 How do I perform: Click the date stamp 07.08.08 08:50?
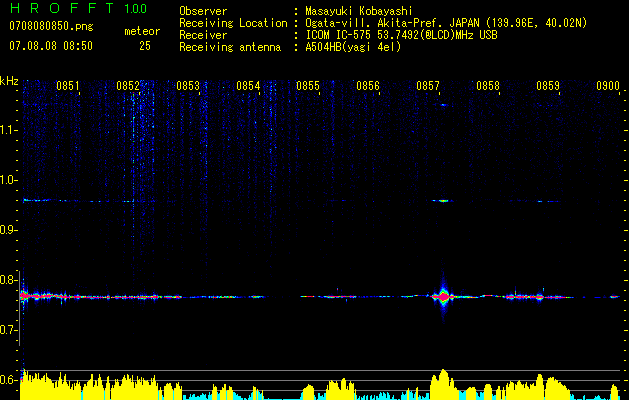coord(51,46)
